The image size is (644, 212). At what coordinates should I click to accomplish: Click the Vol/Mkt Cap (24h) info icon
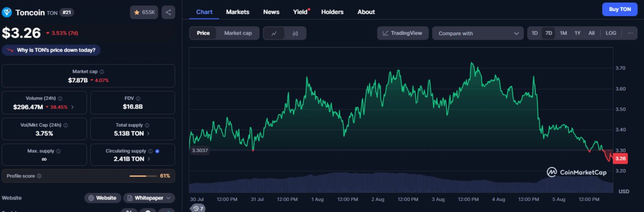point(65,125)
